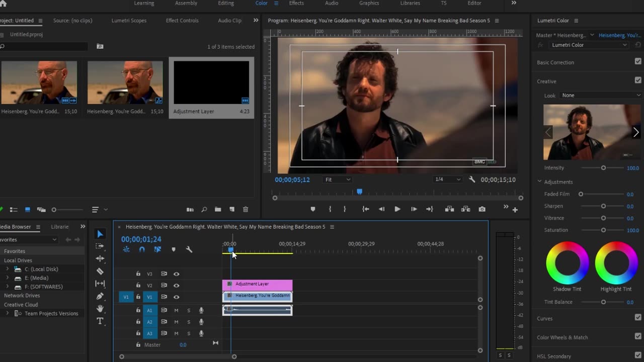Image resolution: width=644 pixels, height=362 pixels.
Task: Click Mark Out bracket icon
Action: coord(345,209)
